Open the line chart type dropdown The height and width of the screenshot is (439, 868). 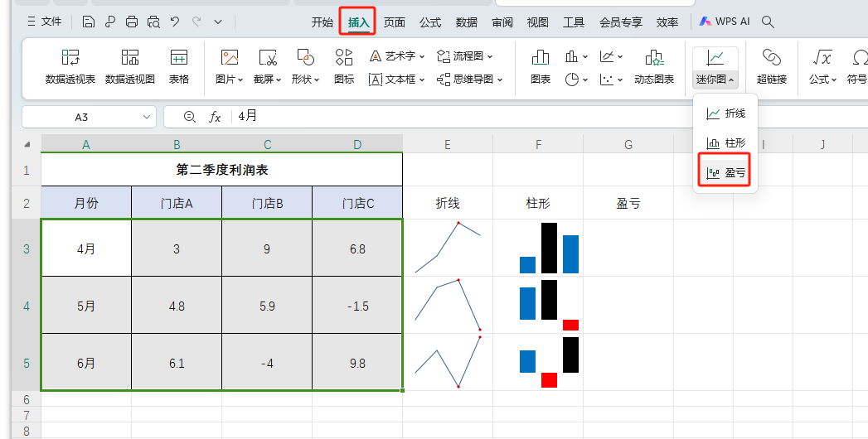(x=611, y=55)
